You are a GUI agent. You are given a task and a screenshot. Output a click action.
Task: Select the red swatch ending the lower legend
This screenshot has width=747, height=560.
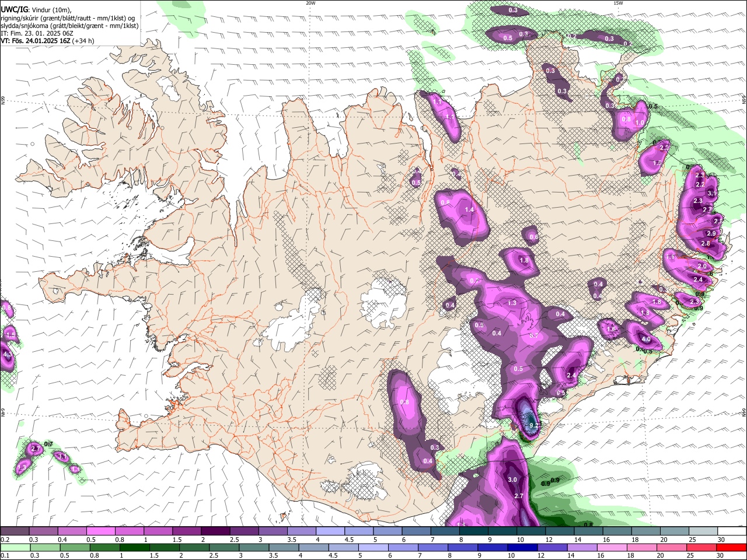pyautogui.click(x=731, y=547)
